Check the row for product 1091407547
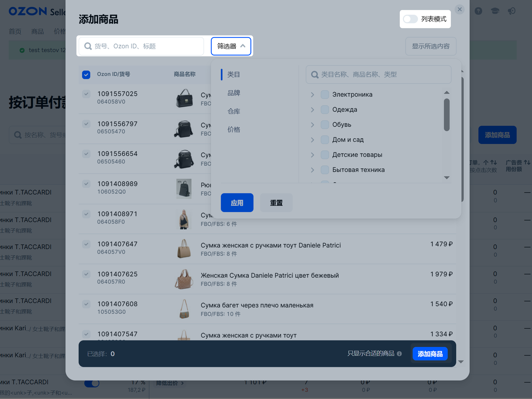Screen dimensions: 532x399 (86, 334)
